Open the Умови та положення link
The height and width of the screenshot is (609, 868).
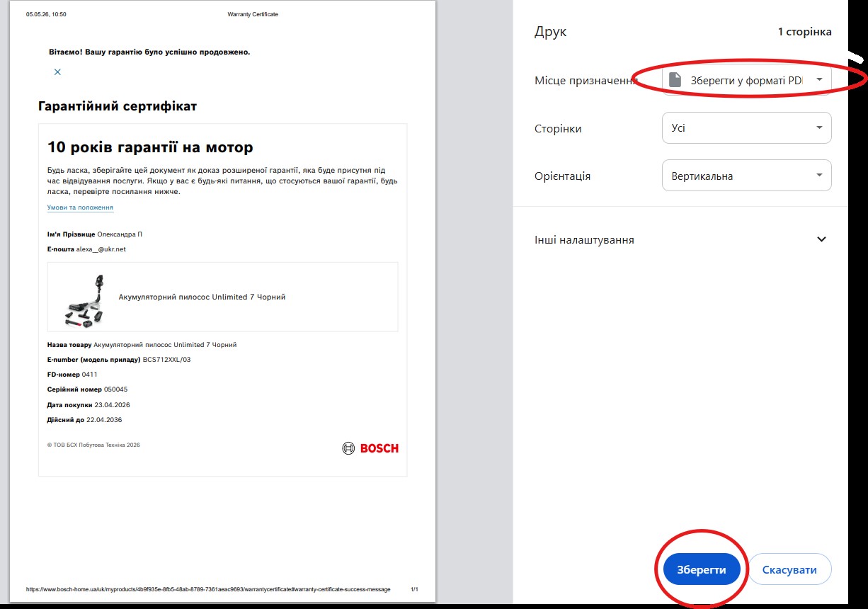click(80, 207)
